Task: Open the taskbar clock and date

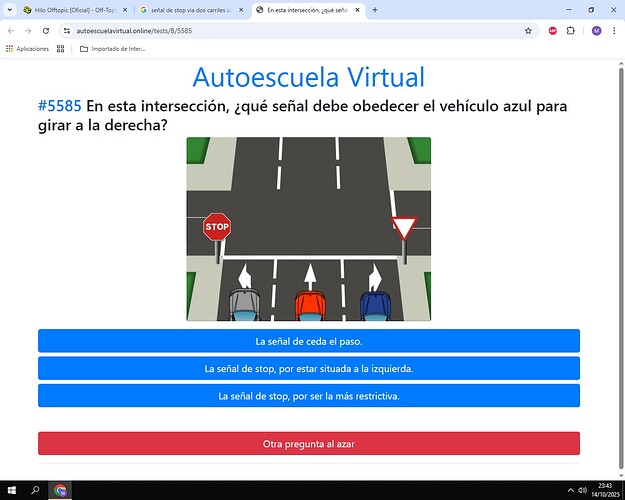Action: (x=605, y=490)
